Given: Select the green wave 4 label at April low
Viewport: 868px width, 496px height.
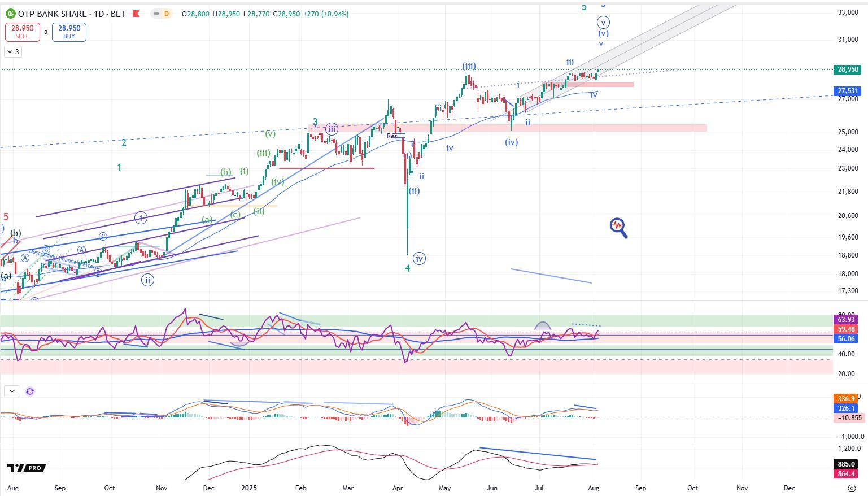Looking at the screenshot, I should pyautogui.click(x=408, y=268).
